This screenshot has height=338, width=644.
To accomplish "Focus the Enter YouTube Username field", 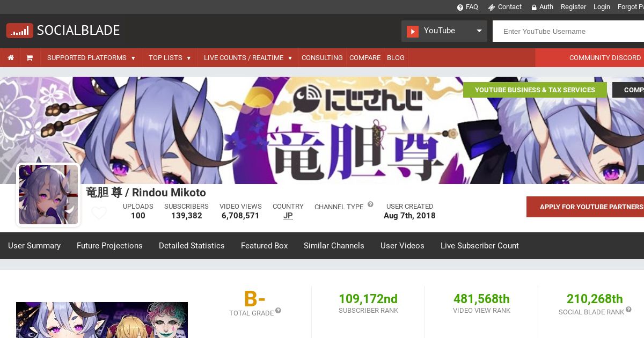I will (568, 31).
